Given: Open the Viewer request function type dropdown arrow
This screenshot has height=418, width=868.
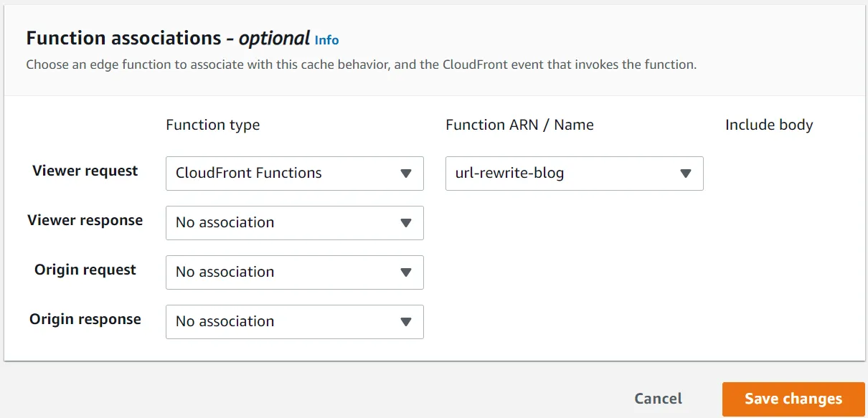Looking at the screenshot, I should coord(406,174).
